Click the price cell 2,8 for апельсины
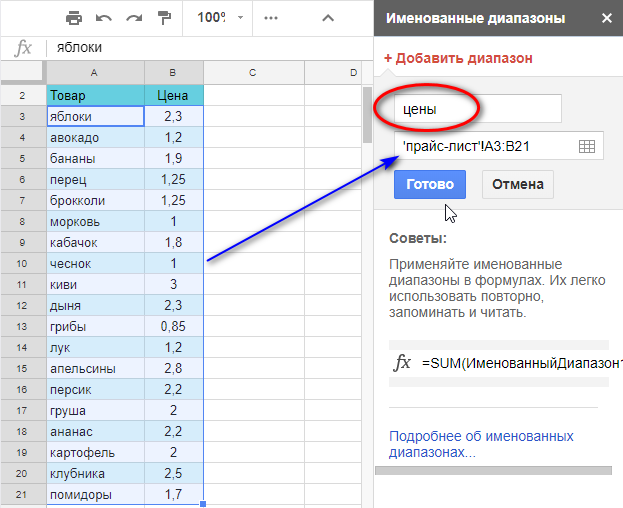623x508 pixels. 174,369
